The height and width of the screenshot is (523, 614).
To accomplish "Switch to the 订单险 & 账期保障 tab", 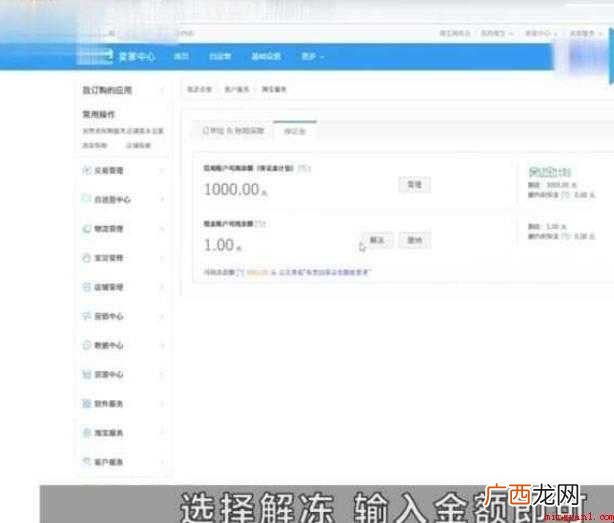I will [233, 131].
